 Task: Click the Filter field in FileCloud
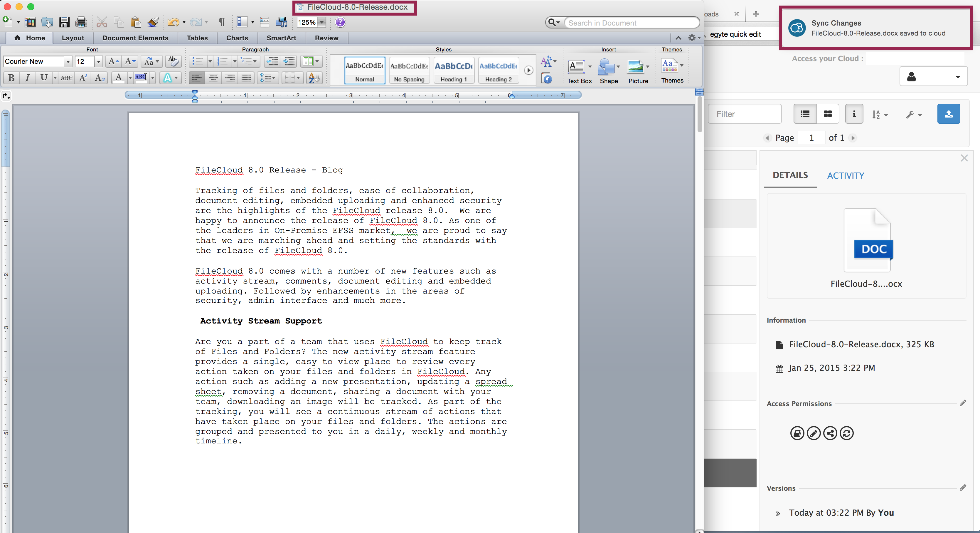[x=745, y=114]
